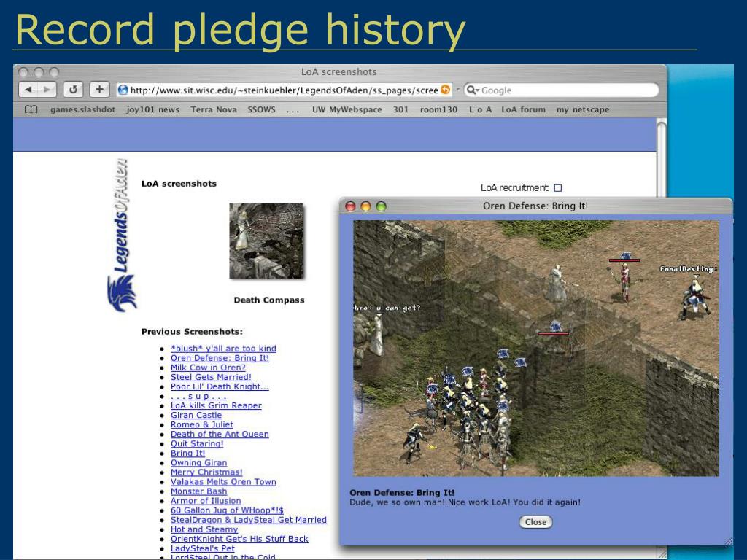Click the '. . .' bookmark bar item
Viewport: 747px width, 560px height.
pyautogui.click(x=293, y=111)
